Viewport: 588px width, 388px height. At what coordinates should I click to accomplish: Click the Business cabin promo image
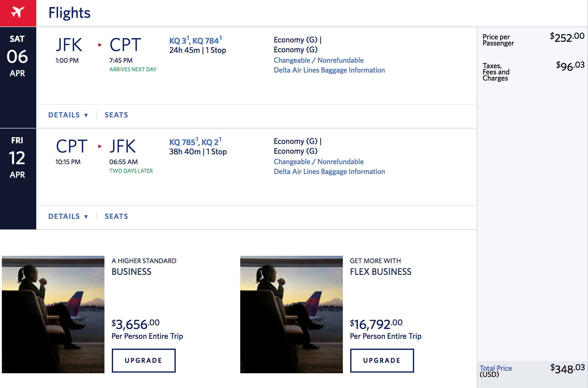click(x=53, y=314)
